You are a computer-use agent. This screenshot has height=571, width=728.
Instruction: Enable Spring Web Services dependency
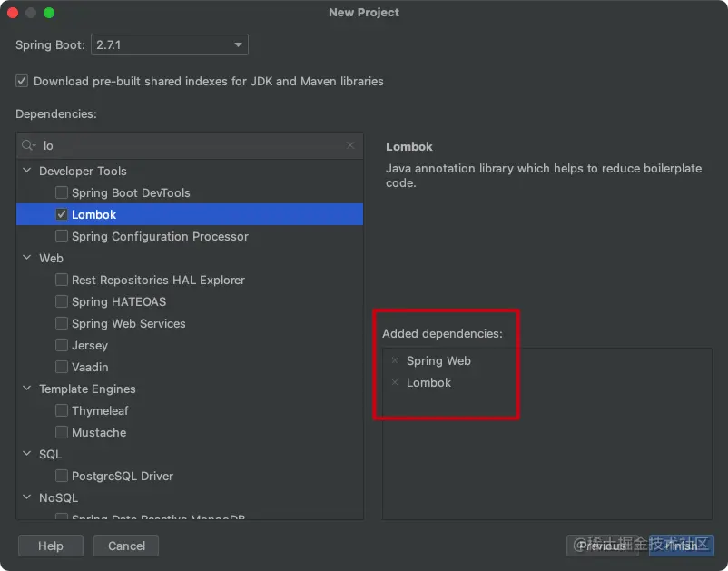click(x=62, y=323)
